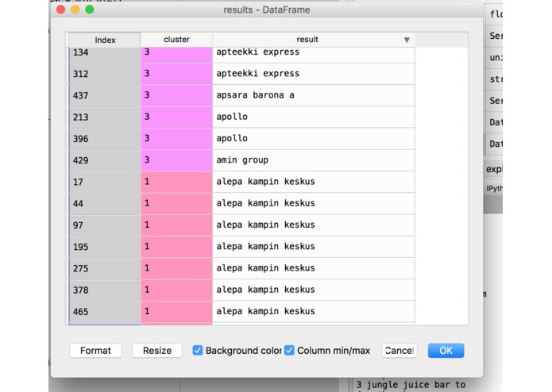Screen dimensions: 552x392
Task: Select row index 17
Action: [x=105, y=182]
